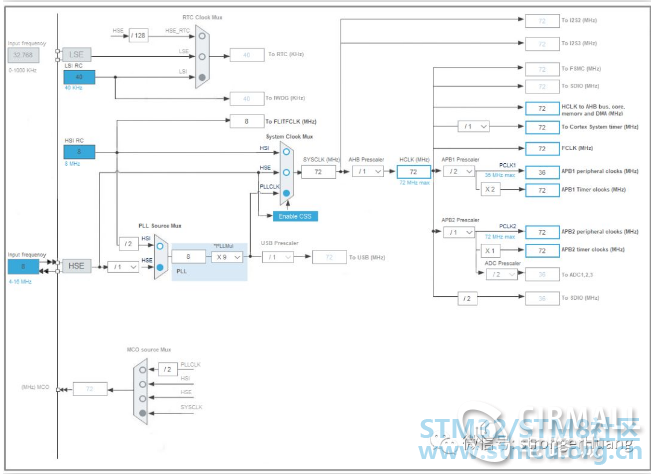Open the APB2 Prescaler dropdown
The height and width of the screenshot is (474, 651).
tap(458, 232)
